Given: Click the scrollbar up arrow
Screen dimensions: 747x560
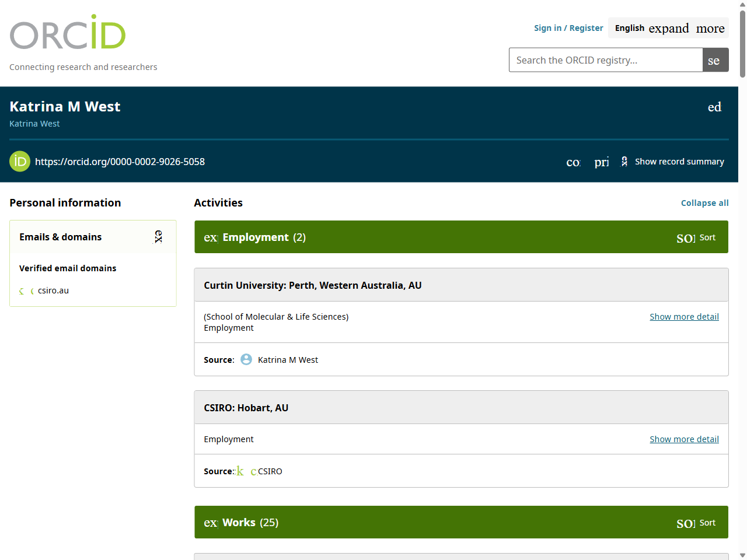Looking at the screenshot, I should tap(742, 5).
